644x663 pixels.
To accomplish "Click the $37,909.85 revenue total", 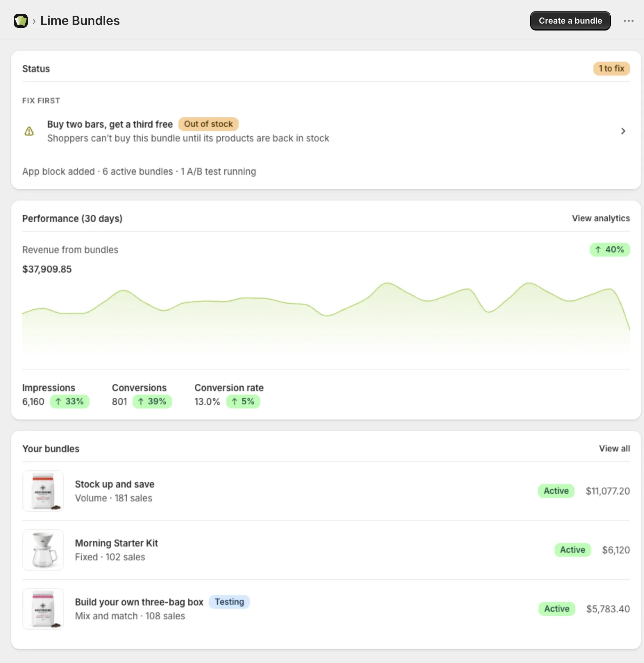I will (x=47, y=269).
